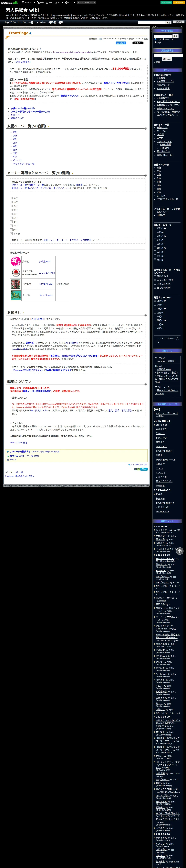The width and height of the screenshot is (186, 868).
Task: Click edit icon next to メーカー専用まとめページ一覧 heading
Action: tap(72, 173)
